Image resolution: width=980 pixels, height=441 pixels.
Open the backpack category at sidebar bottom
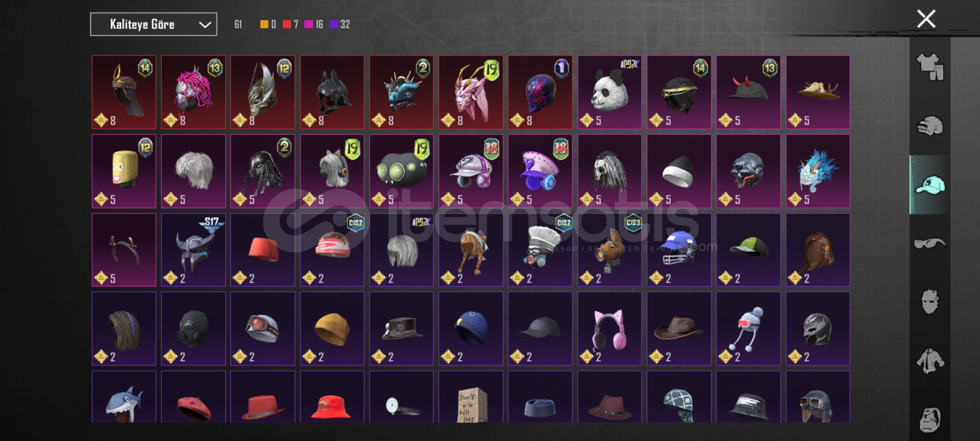pyautogui.click(x=930, y=419)
